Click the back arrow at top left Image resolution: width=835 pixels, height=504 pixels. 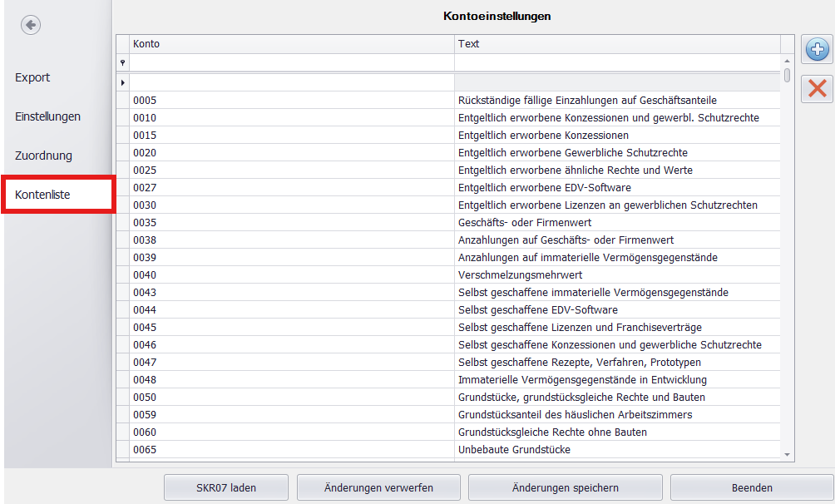tap(30, 24)
